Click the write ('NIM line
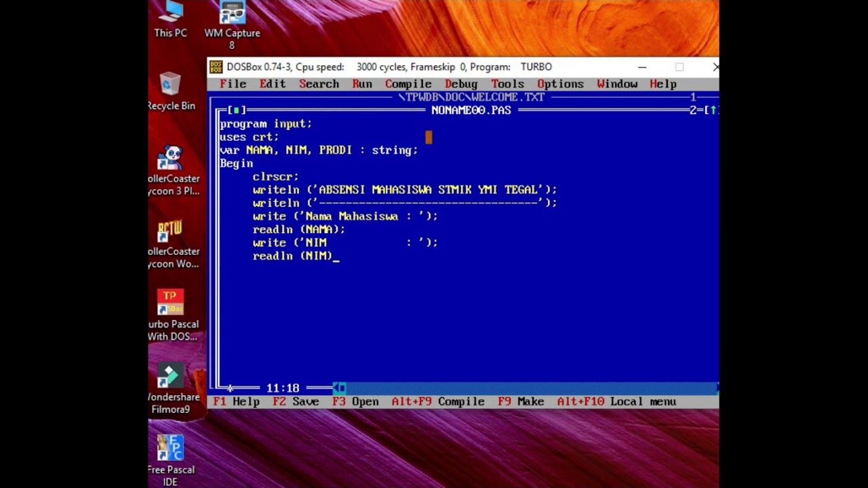The width and height of the screenshot is (868, 488). click(345, 243)
